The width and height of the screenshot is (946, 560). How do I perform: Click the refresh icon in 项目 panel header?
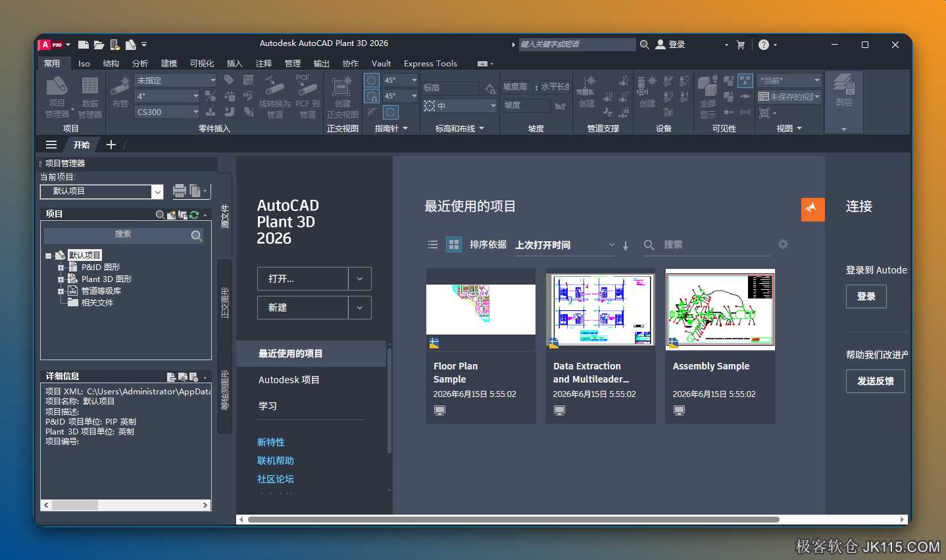tap(194, 214)
